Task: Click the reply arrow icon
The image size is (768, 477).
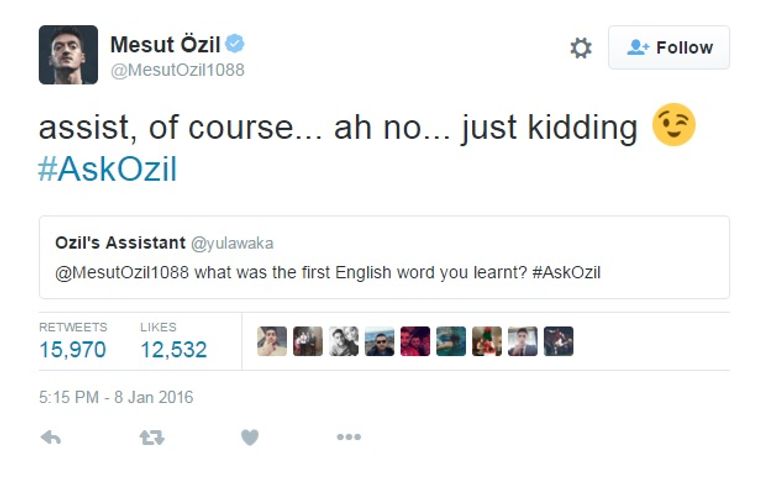Action: click(x=50, y=437)
